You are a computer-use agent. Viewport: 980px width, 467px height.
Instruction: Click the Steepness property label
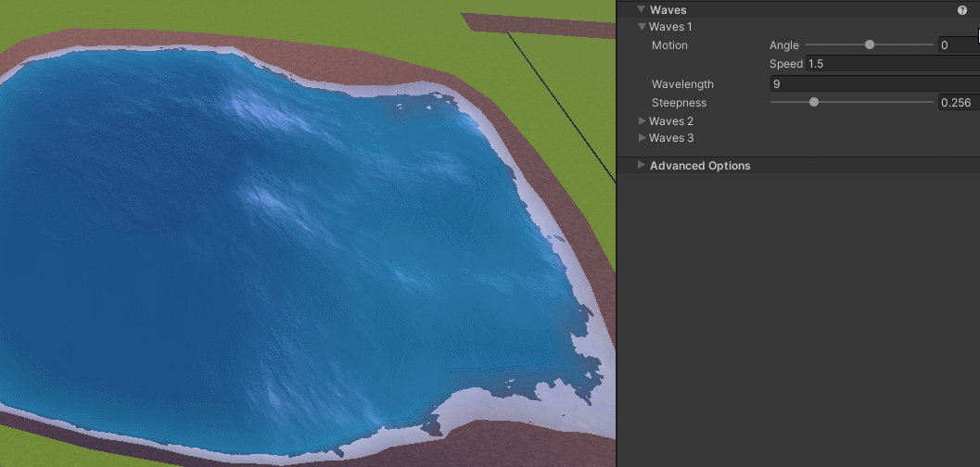coord(679,103)
